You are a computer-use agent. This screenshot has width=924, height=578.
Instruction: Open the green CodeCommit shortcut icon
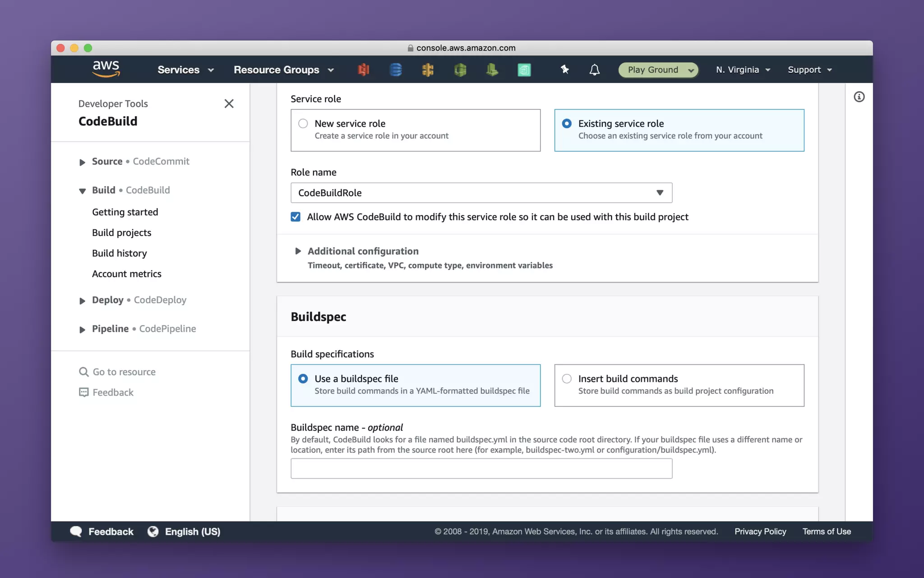point(460,70)
